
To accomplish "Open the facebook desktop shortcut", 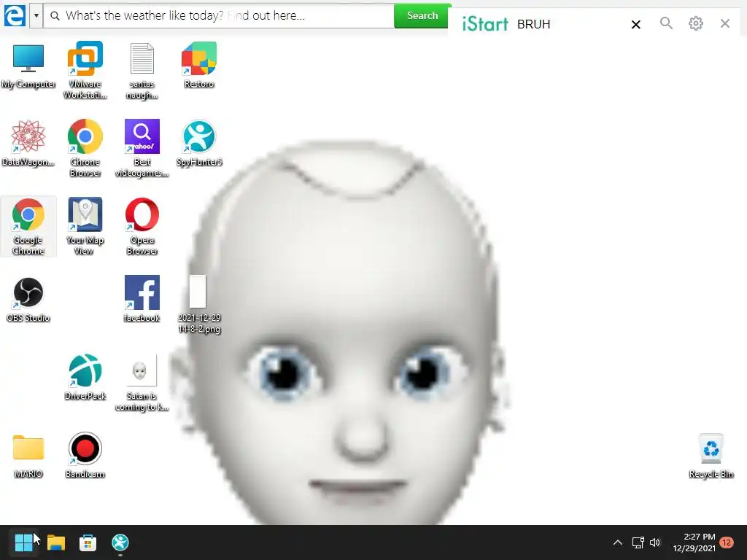I will click(142, 298).
